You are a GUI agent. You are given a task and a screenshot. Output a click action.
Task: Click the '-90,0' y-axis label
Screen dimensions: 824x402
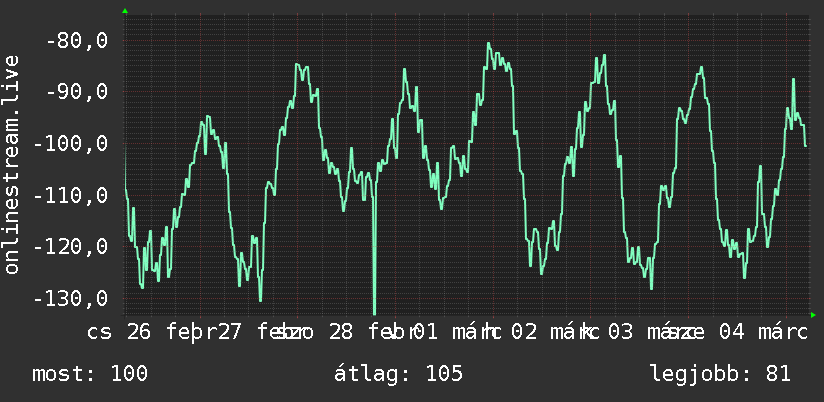pos(77,92)
